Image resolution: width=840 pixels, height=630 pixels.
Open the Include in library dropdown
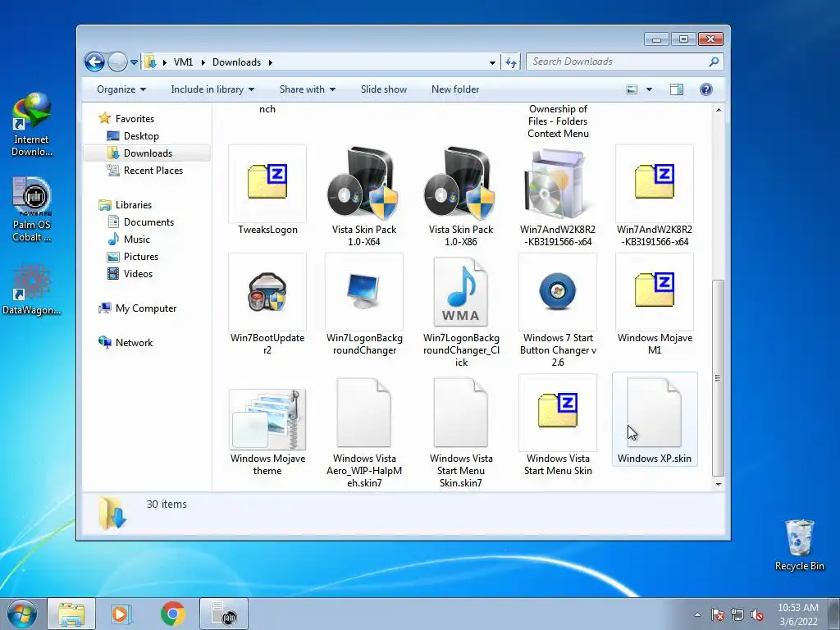pos(212,89)
